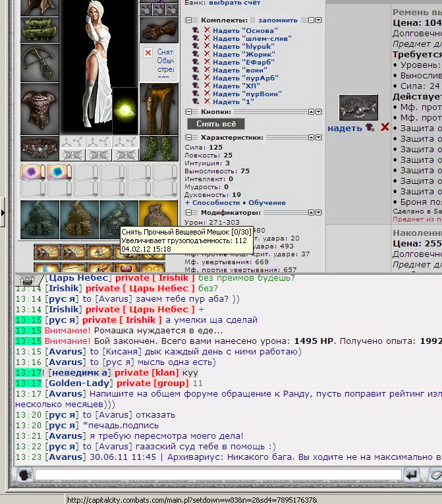Click Golden-Lady's name in chat
This screenshot has width=442, height=504.
[79, 383]
